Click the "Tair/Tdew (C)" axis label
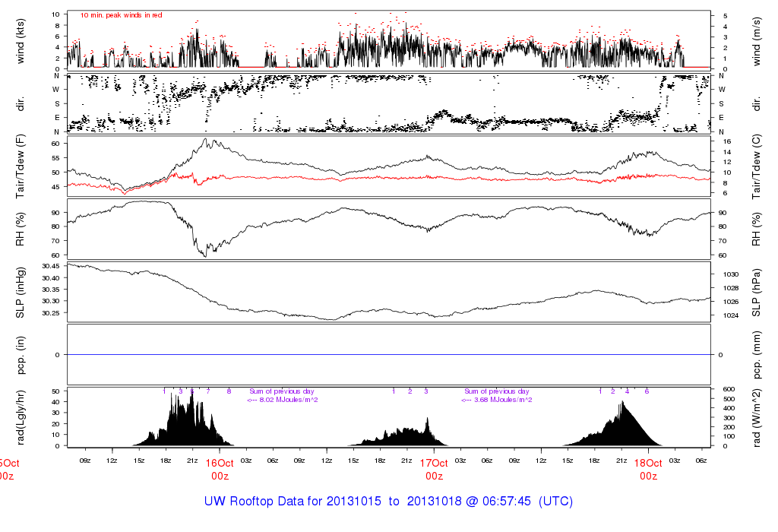The image size is (778, 532). tap(756, 166)
